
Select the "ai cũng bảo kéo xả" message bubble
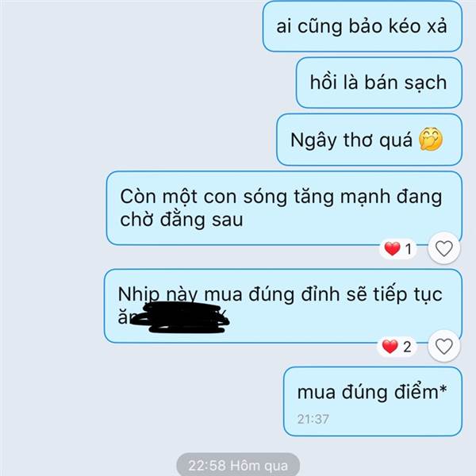[x=363, y=26]
